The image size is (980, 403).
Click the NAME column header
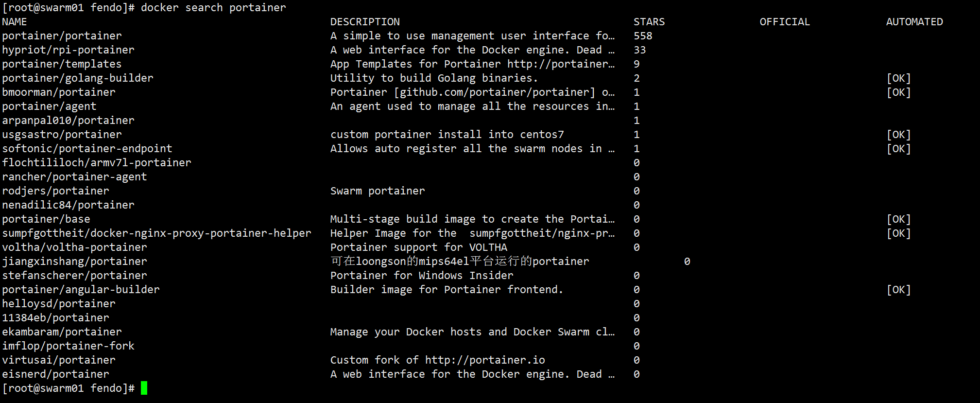point(15,22)
